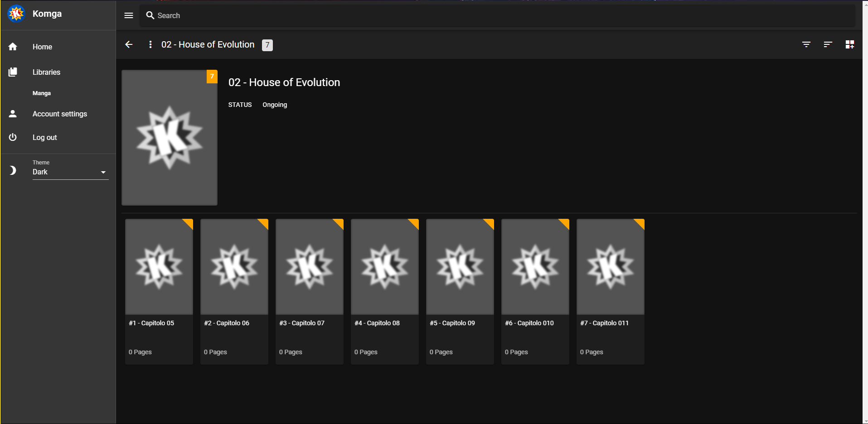Click the search magnifier icon
This screenshot has height=424, width=868.
[150, 15]
